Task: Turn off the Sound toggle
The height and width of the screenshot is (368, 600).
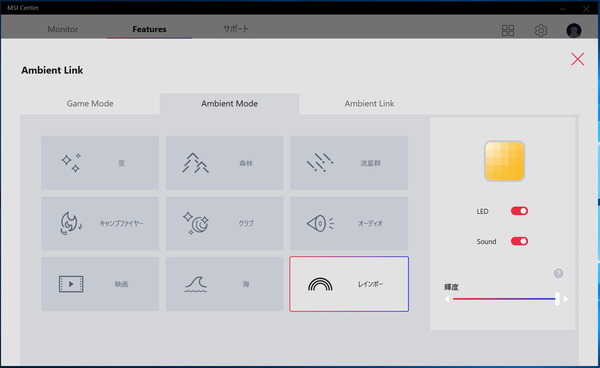Action: pos(519,241)
